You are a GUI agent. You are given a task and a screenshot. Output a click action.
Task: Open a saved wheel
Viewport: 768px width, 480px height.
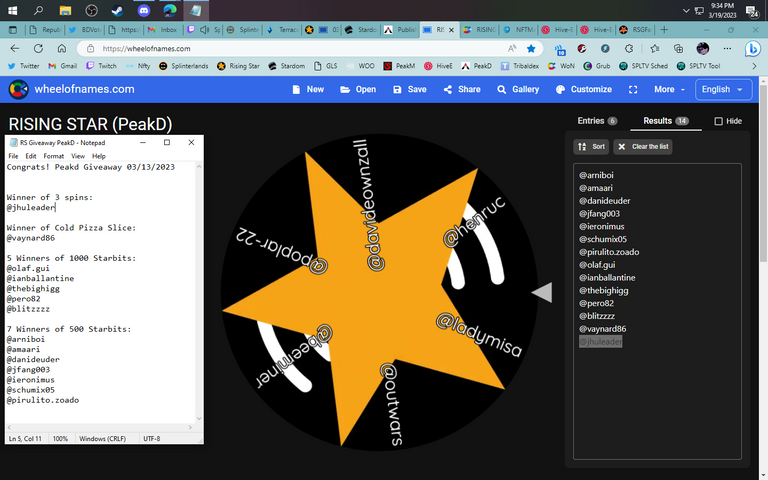[358, 90]
